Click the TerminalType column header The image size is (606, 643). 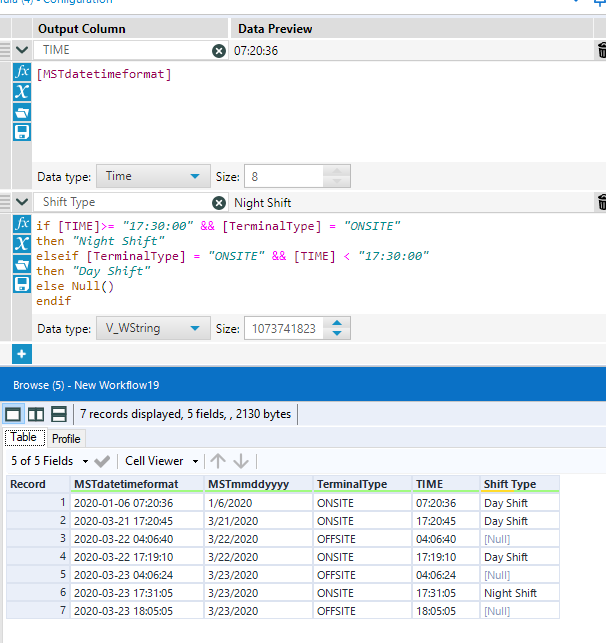tap(351, 484)
